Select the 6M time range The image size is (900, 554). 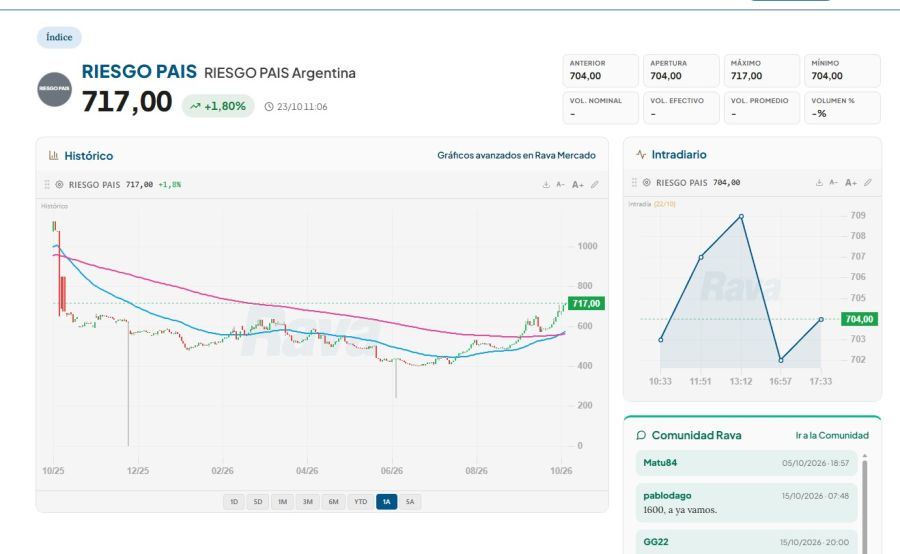[333, 502]
